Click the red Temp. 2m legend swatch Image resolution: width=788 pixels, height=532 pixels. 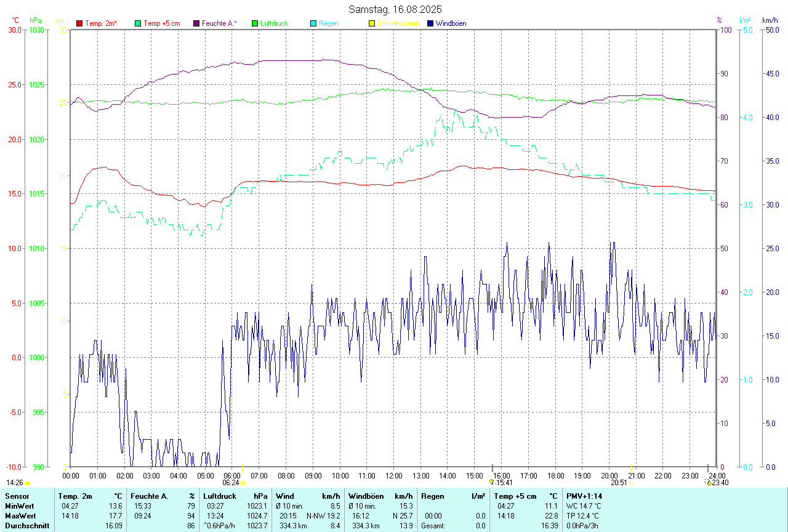pos(79,23)
